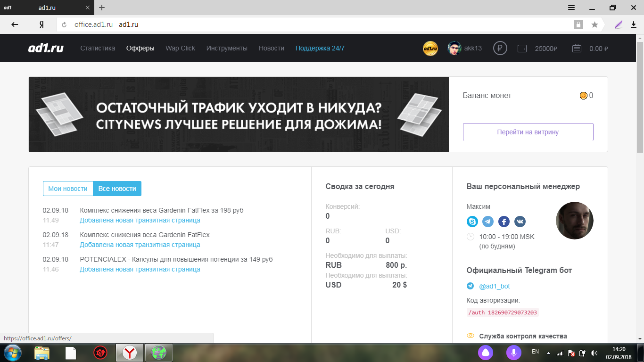The height and width of the screenshot is (362, 644).
Task: Bookmark the page with the star icon
Action: click(x=594, y=25)
